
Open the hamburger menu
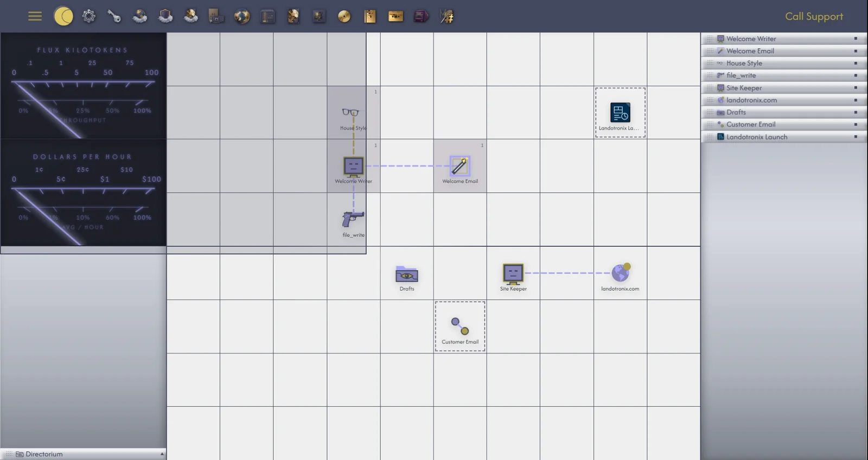(x=35, y=16)
